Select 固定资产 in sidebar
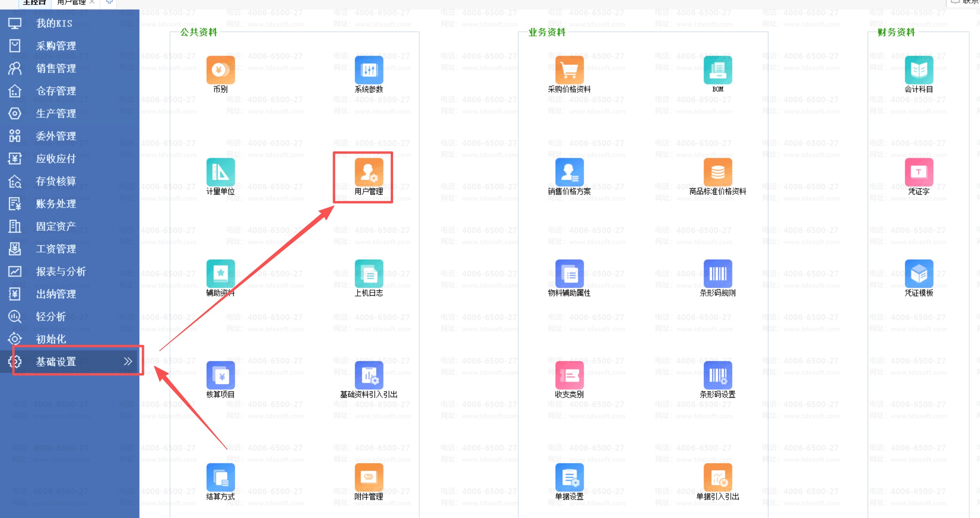The width and height of the screenshot is (980, 518). coord(70,226)
